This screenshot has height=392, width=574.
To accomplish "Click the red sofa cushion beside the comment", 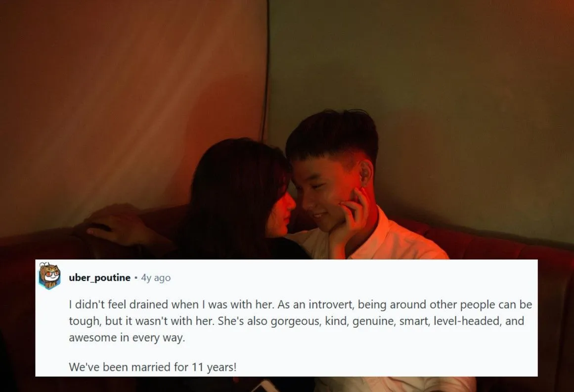I will click(555, 311).
